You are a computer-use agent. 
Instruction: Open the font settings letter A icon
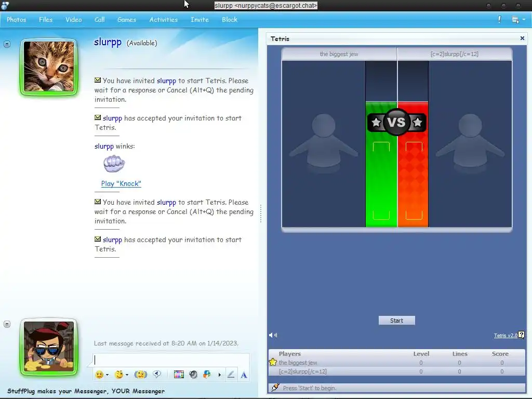pyautogui.click(x=244, y=375)
